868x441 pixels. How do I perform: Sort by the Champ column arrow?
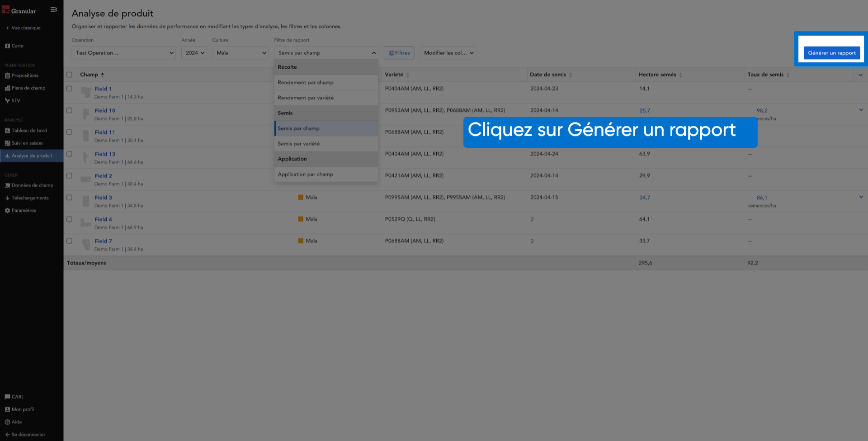pos(103,75)
